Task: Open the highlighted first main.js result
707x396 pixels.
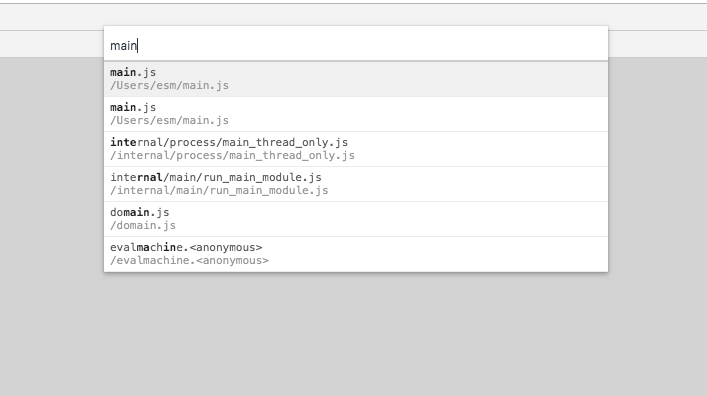Action: [356, 79]
